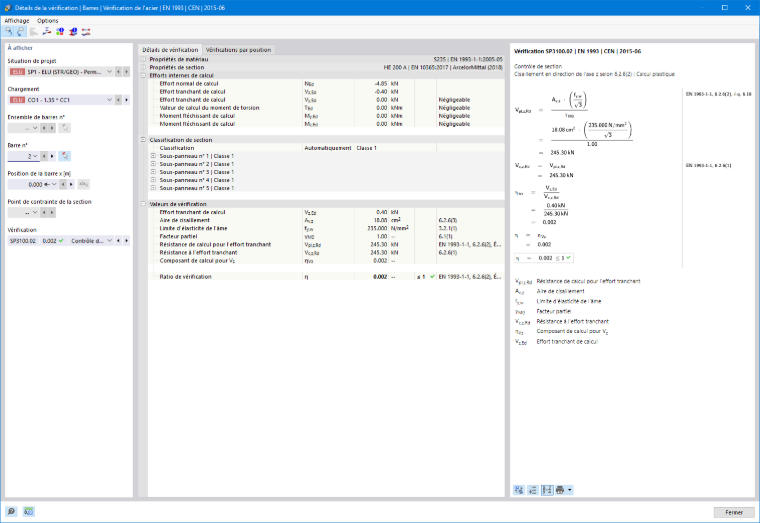Open the Options menu

tap(48, 20)
